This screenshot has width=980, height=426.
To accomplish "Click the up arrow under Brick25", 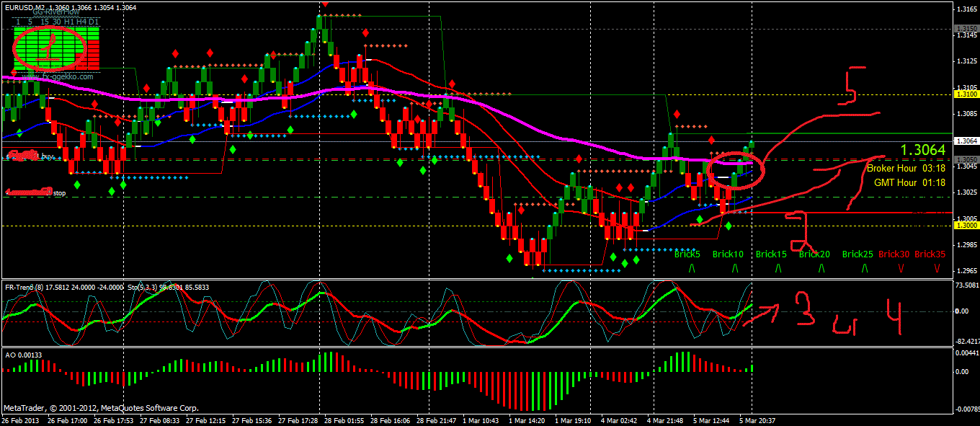I will point(864,268).
